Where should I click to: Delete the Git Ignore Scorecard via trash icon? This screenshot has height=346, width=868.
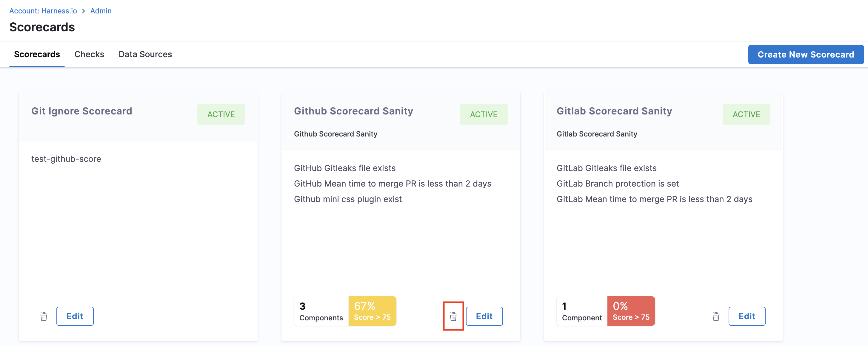pos(44,316)
